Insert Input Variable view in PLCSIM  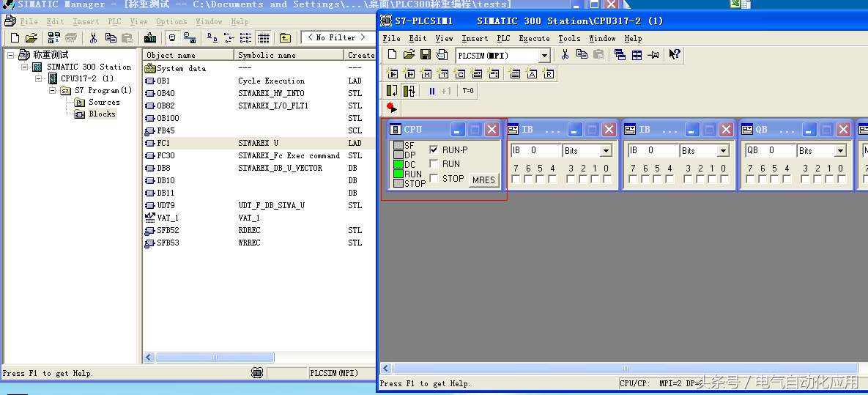click(x=393, y=73)
